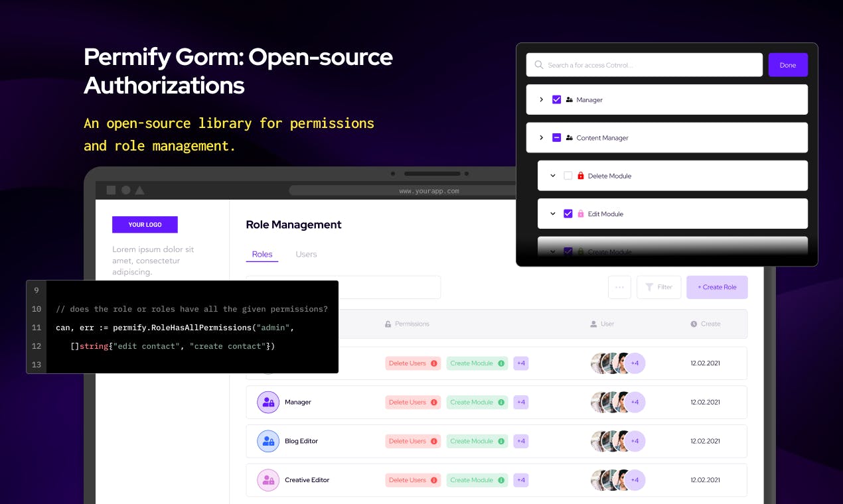The image size is (843, 504).
Task: Expand the Content Manager chevron
Action: click(x=541, y=138)
